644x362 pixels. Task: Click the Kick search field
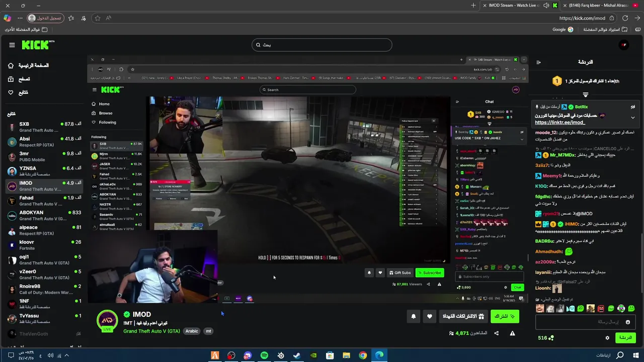[321, 45]
